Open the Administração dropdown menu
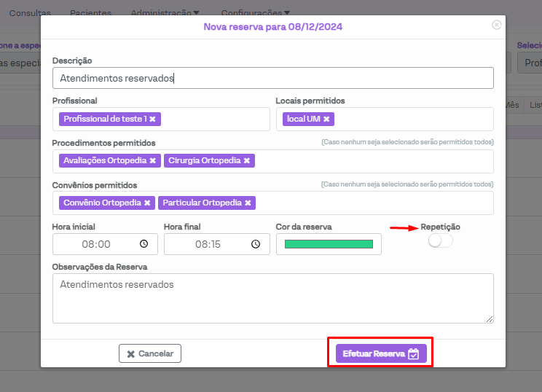Screen dimensions: 542x392 pyautogui.click(x=165, y=13)
